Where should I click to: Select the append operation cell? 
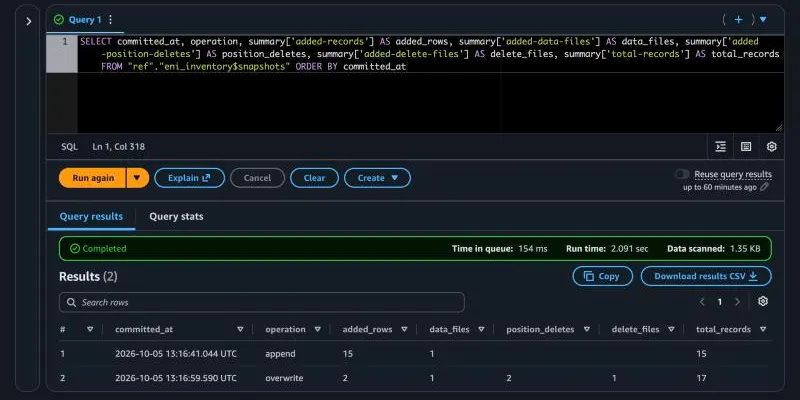[280, 354]
